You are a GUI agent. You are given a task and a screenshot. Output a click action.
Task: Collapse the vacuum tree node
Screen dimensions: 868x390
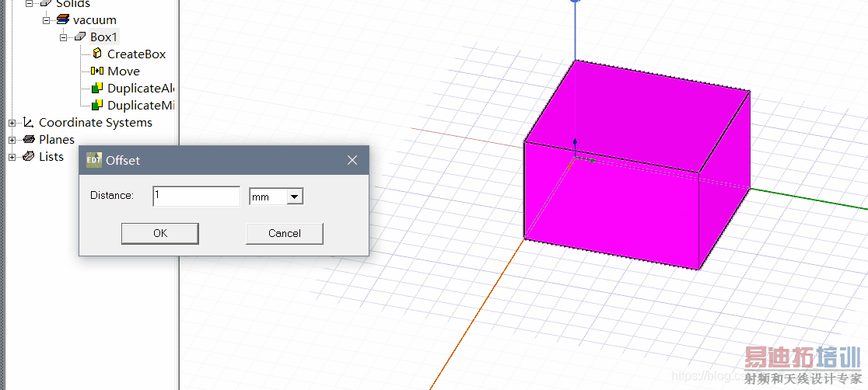(47, 20)
